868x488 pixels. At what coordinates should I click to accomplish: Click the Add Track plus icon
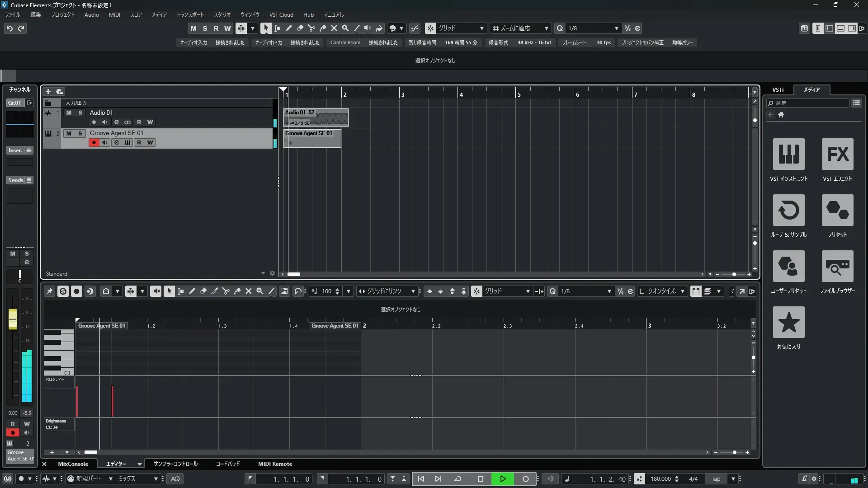(x=48, y=92)
